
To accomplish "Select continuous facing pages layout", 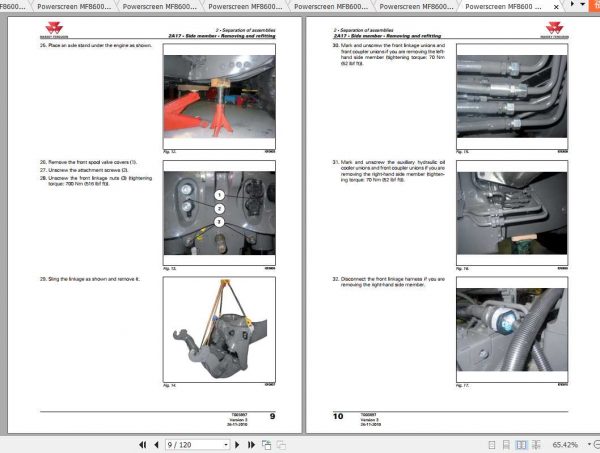I will tap(536, 445).
